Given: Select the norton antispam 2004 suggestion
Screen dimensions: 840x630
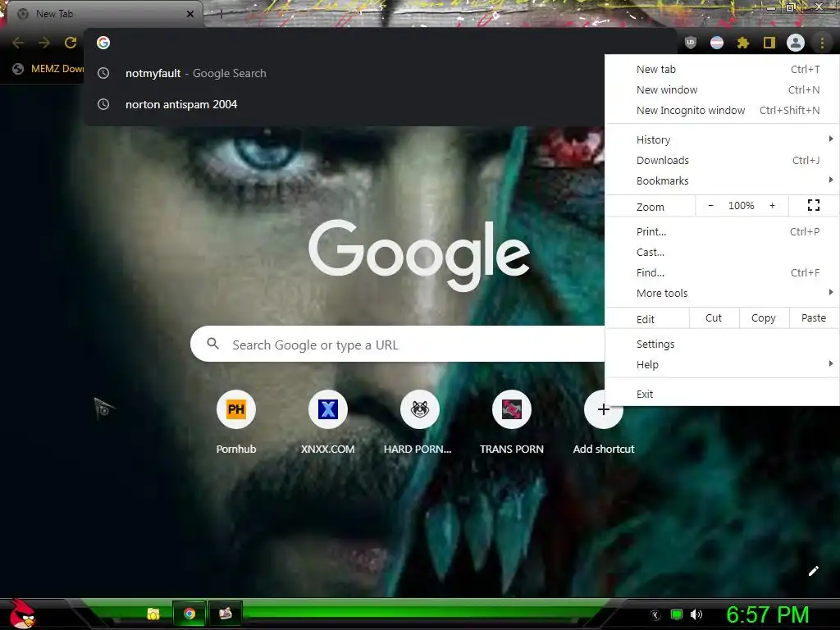Looking at the screenshot, I should coord(345,104).
